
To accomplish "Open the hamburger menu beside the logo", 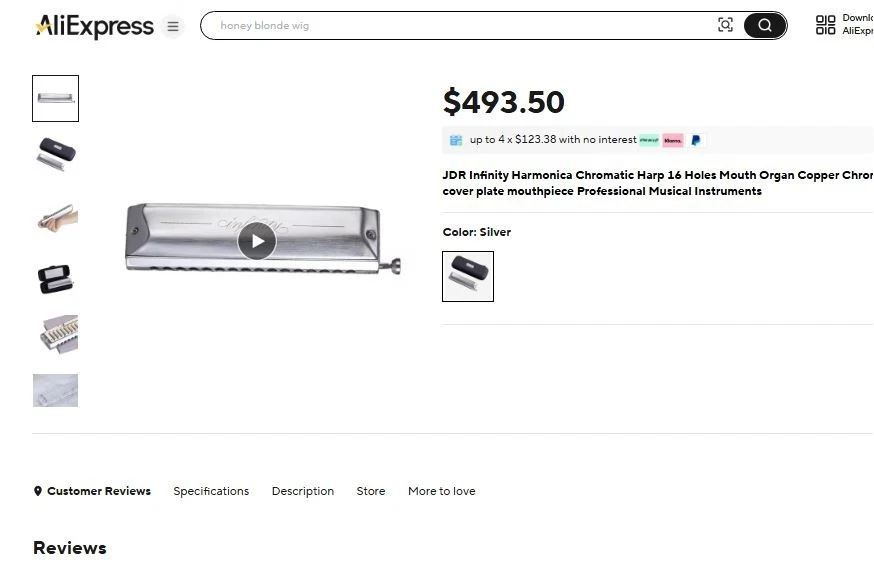I will tap(172, 27).
